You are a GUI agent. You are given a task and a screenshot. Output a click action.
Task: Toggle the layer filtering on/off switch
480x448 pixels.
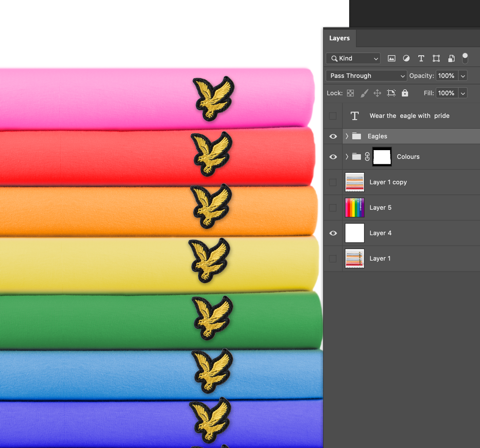tap(465, 58)
